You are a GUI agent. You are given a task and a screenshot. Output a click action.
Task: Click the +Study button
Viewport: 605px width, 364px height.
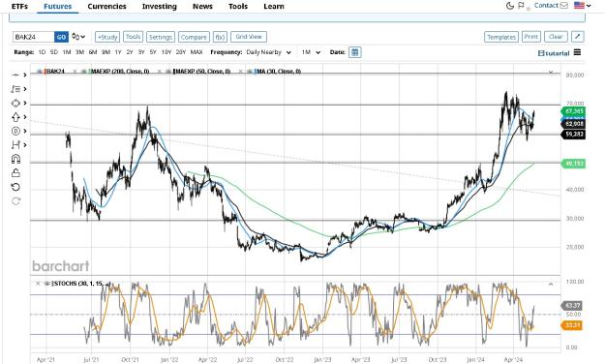[x=107, y=37]
